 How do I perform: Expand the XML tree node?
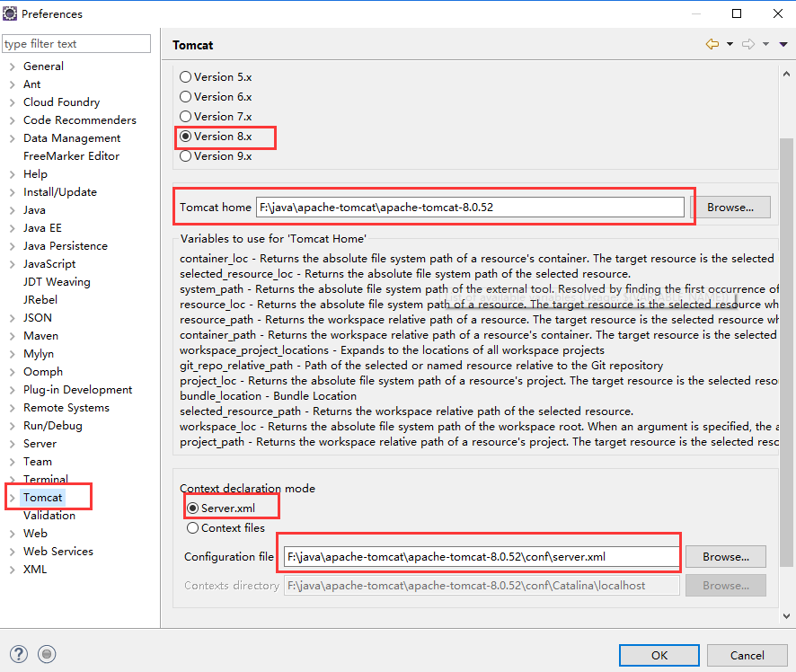tap(13, 570)
